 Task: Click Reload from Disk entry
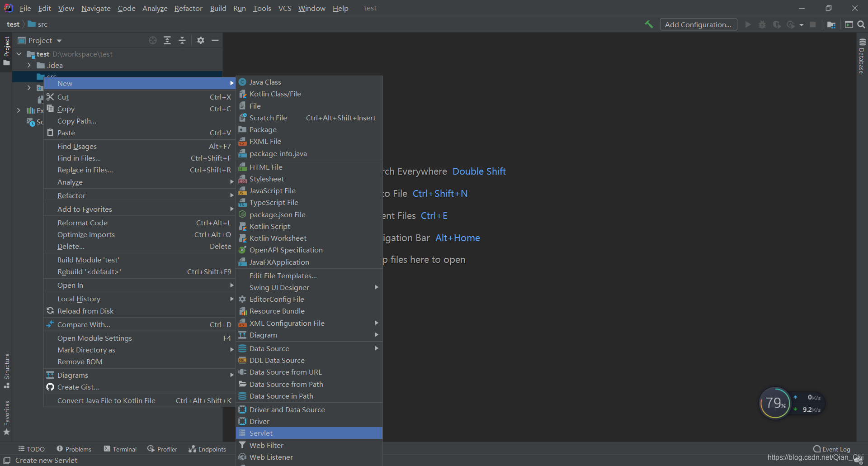click(139, 311)
